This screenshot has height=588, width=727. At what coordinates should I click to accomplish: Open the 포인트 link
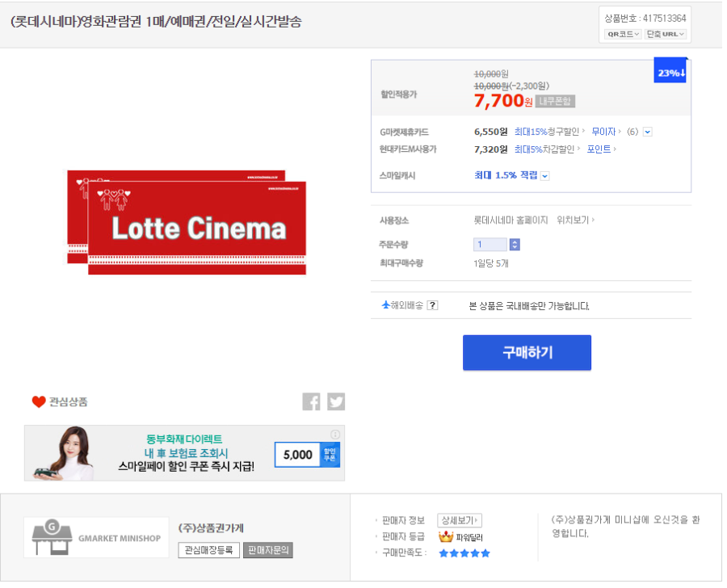tap(601, 149)
